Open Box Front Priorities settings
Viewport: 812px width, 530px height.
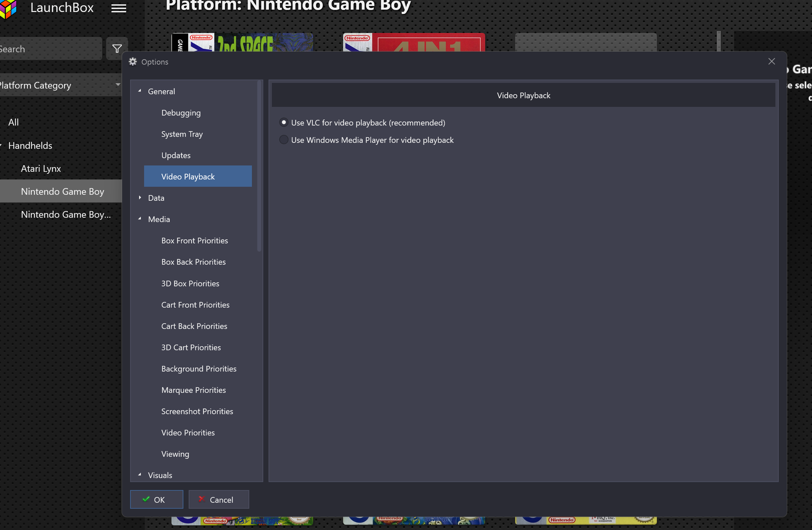click(194, 241)
